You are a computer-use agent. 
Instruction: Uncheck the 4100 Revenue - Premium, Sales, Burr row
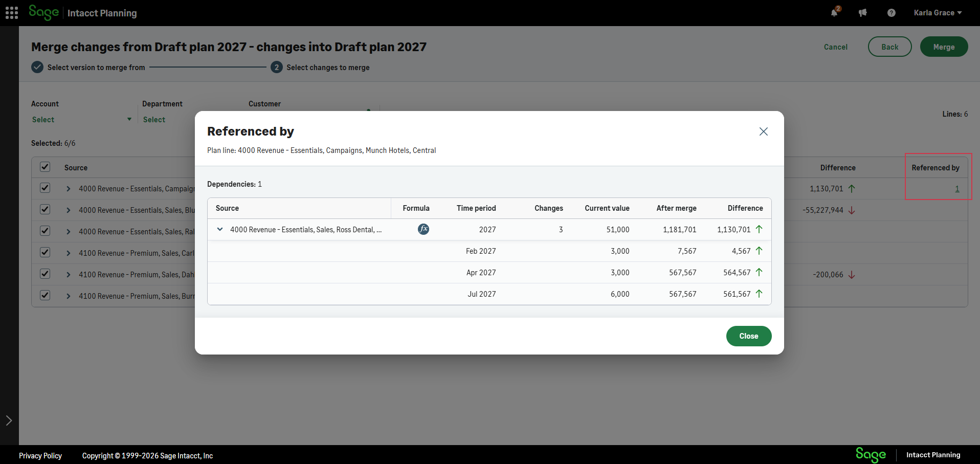(x=45, y=295)
